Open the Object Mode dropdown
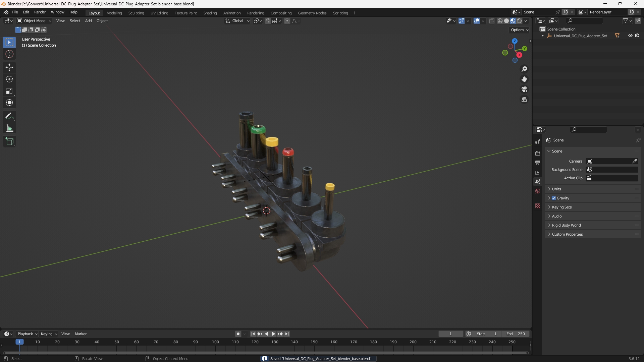Image resolution: width=644 pixels, height=362 pixels. (x=34, y=21)
